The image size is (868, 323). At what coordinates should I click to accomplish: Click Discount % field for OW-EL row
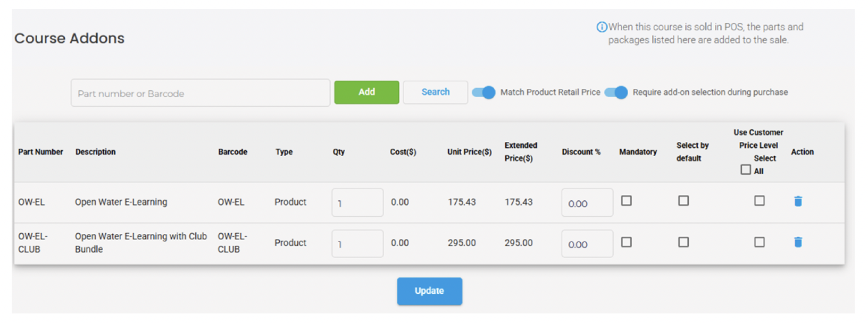pos(587,202)
